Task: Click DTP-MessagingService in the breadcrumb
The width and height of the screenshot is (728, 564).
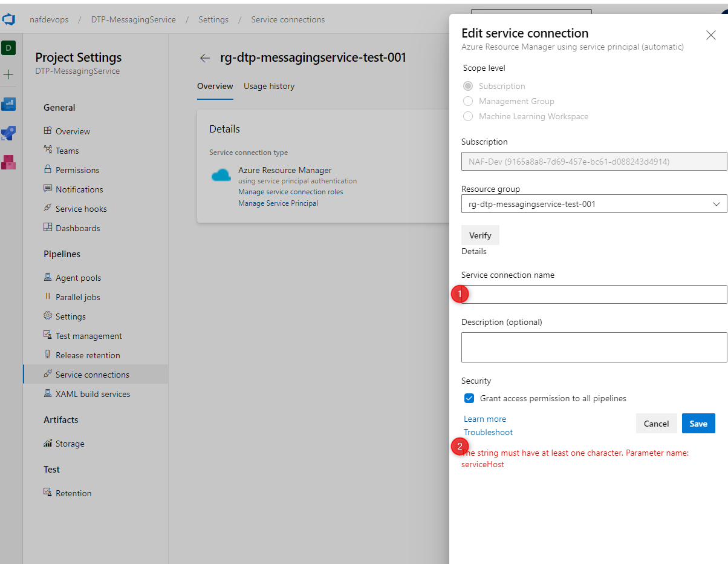Action: 134,19
